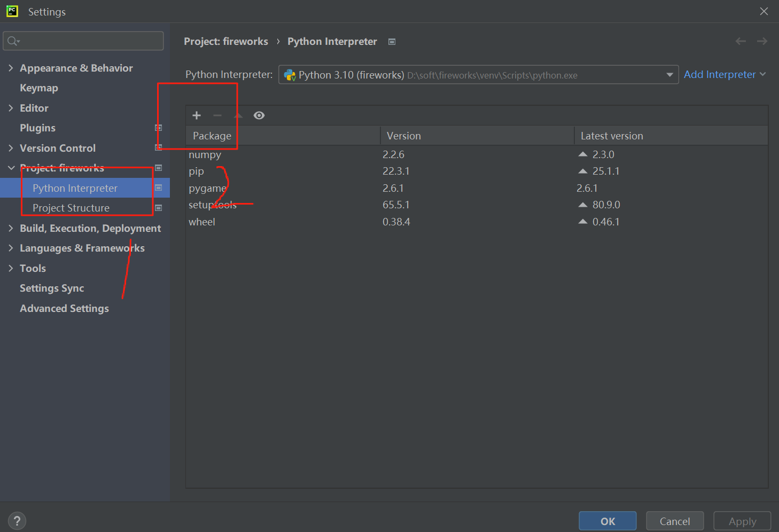Click wheel version 0.38.4 cell
This screenshot has width=779, height=532.
pos(396,222)
